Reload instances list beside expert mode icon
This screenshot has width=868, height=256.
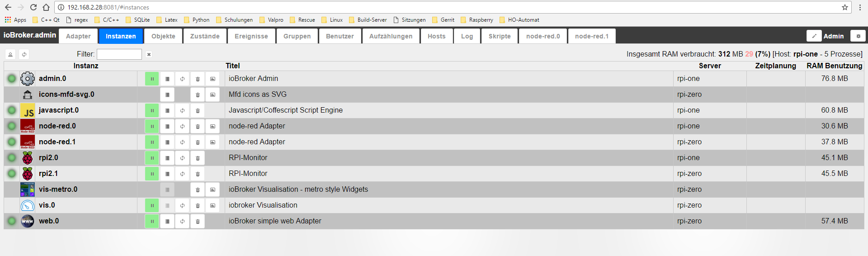pyautogui.click(x=24, y=54)
